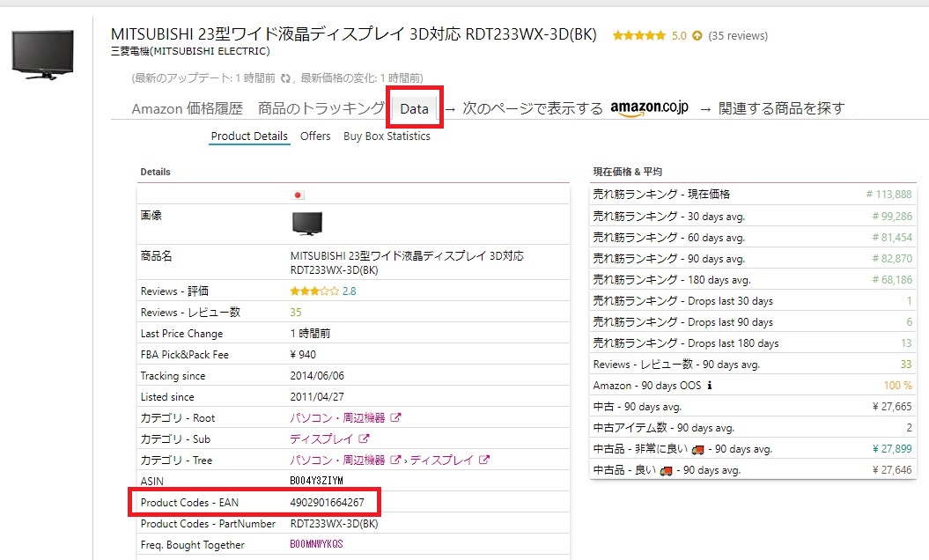This screenshot has width=929, height=560.
Task: Click the 関連する商品を探す link
Action: coord(781,108)
